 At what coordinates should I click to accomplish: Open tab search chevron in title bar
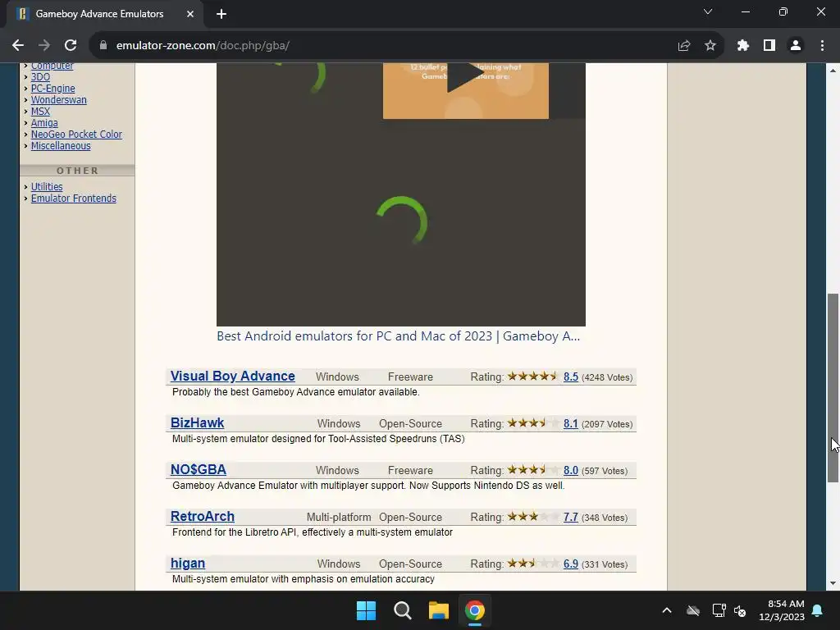[708, 11]
